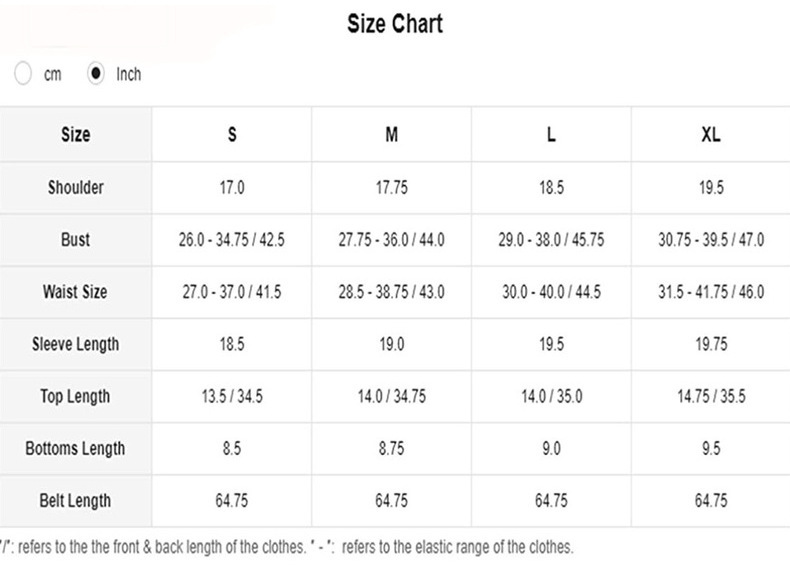This screenshot has width=790, height=570.
Task: Click the Sleeve Length row label
Action: coord(76,344)
